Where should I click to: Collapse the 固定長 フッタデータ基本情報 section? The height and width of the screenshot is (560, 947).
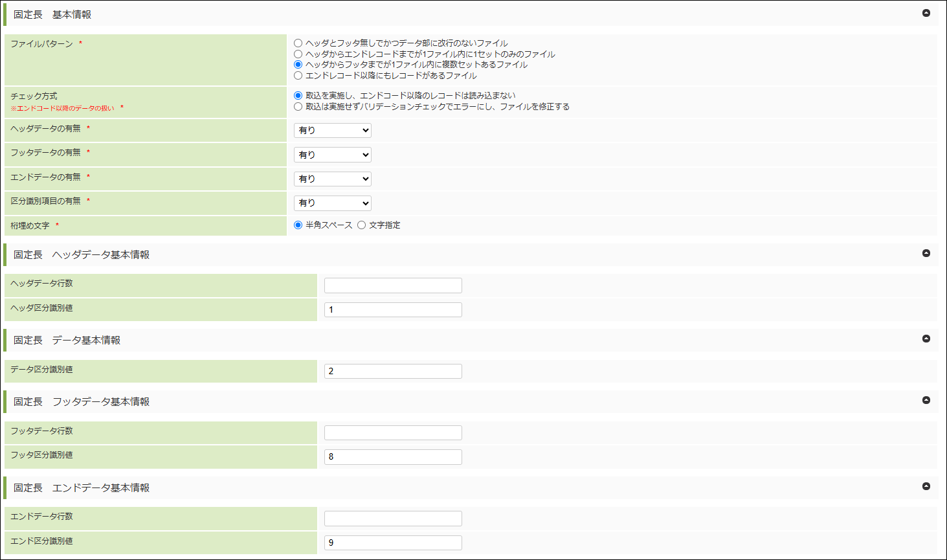(x=926, y=400)
